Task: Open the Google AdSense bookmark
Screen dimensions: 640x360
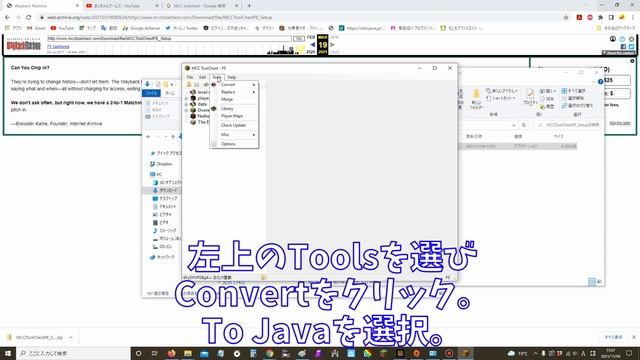Action: click(141, 28)
